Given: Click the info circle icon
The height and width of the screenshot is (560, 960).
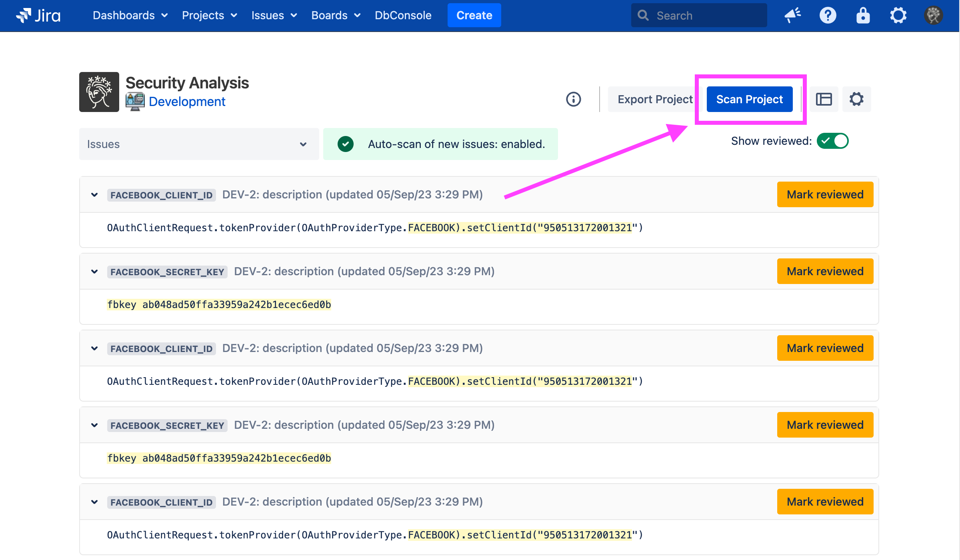Looking at the screenshot, I should [573, 99].
